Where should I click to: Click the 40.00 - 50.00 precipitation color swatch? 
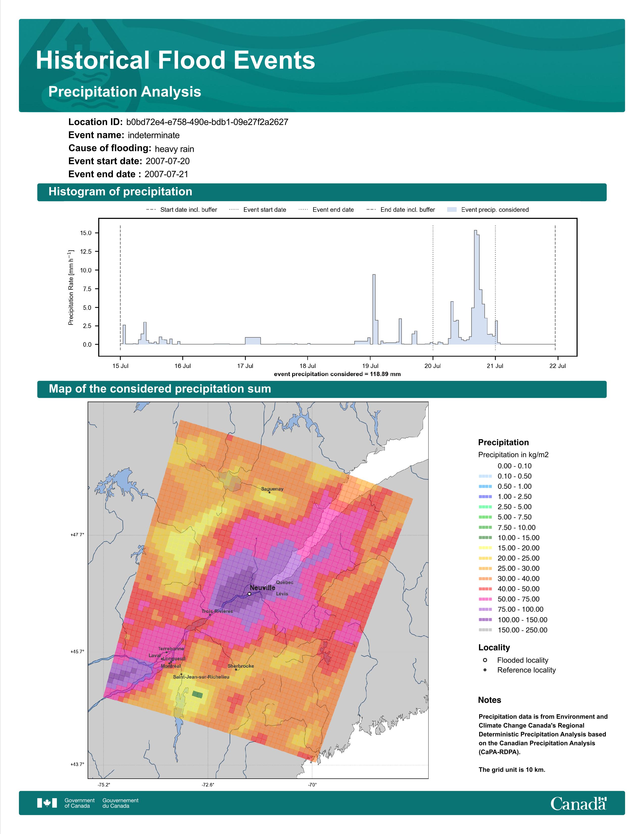(485, 589)
